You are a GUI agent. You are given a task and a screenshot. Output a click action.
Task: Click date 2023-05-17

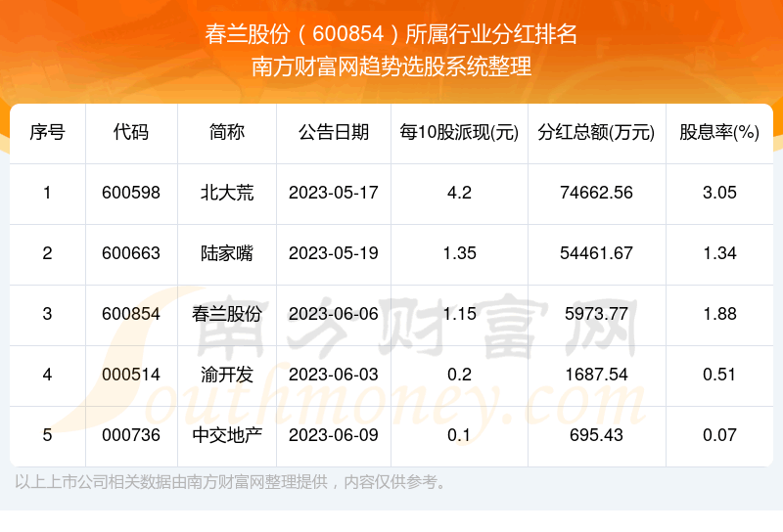pyautogui.click(x=334, y=193)
